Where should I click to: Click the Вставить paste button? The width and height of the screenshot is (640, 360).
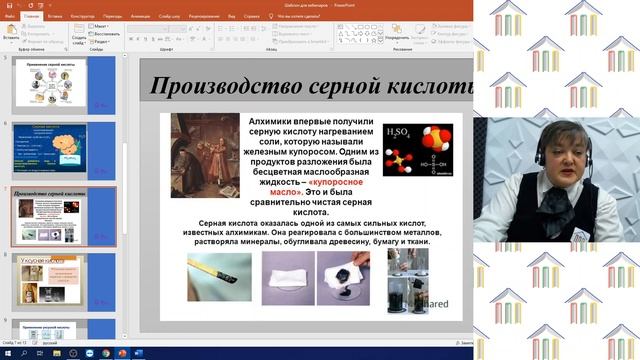point(11,33)
